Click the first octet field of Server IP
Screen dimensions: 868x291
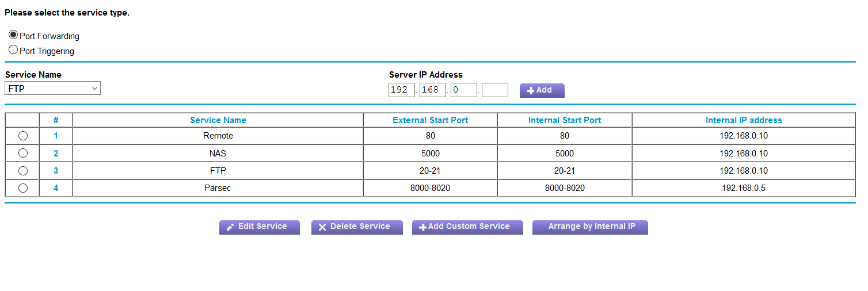401,90
